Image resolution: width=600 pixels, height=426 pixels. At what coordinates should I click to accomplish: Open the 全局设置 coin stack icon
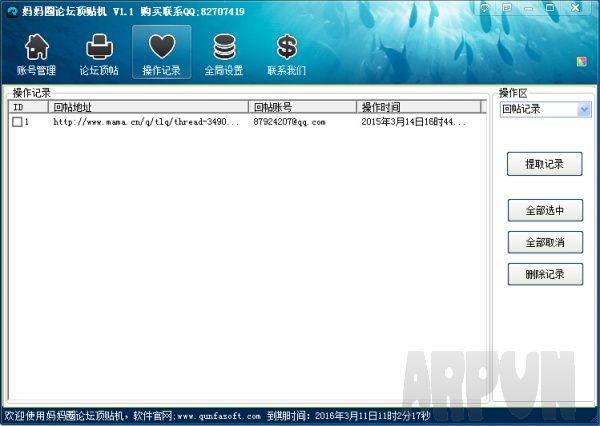224,53
